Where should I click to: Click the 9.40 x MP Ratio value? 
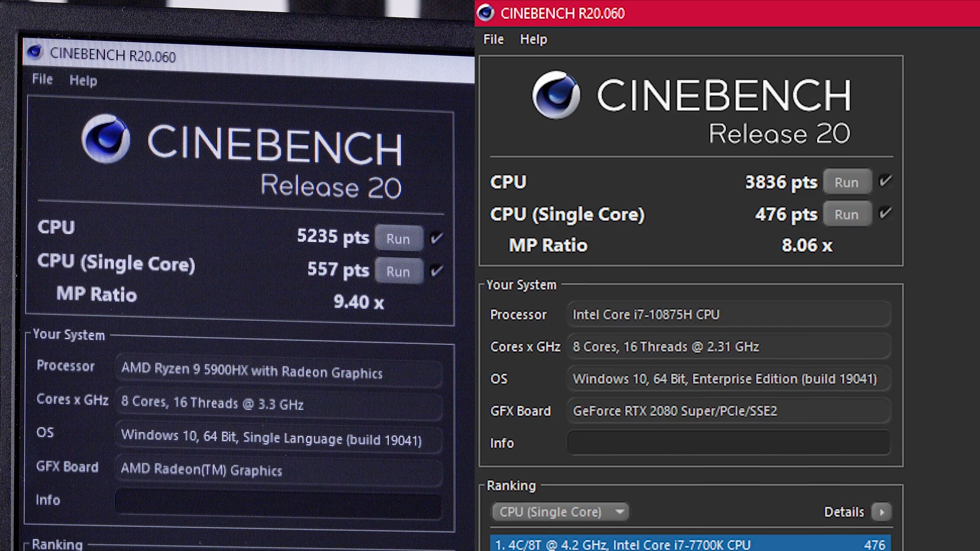[359, 302]
